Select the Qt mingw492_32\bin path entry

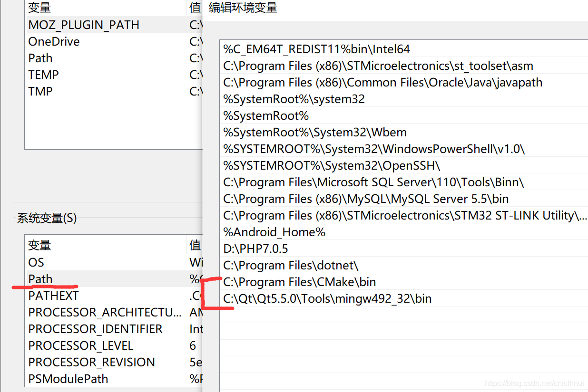(x=404, y=298)
